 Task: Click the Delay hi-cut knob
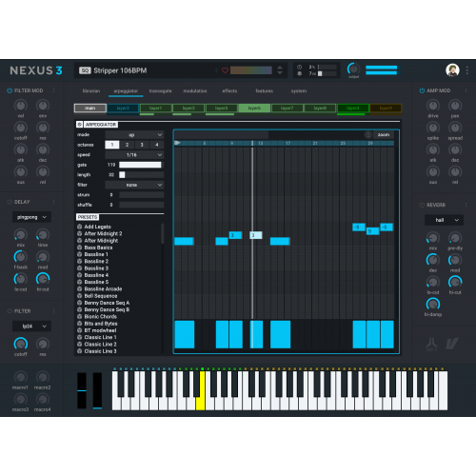43,279
